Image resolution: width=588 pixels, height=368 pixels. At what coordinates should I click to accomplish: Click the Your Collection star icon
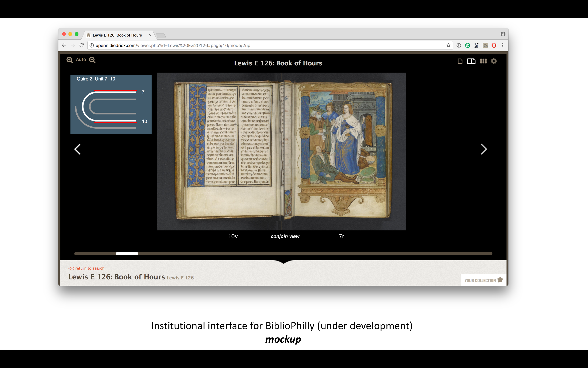click(500, 279)
